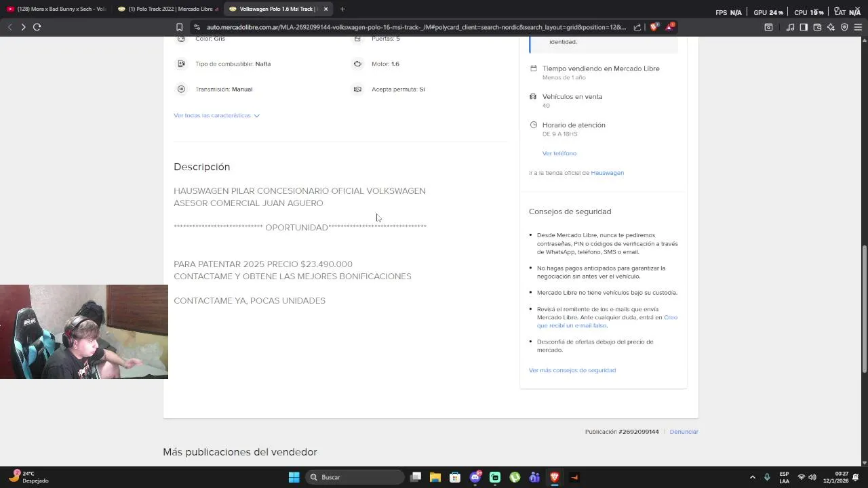Go forward with the browser forward arrow
868x488 pixels.
pos(23,27)
